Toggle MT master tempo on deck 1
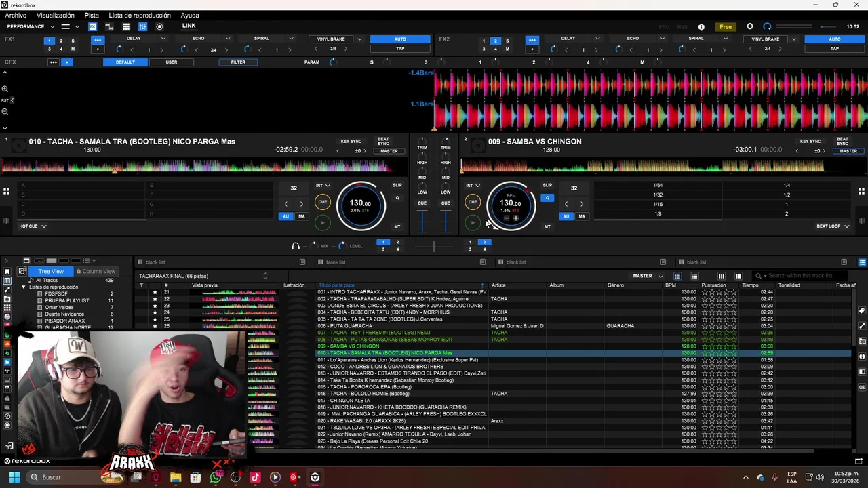The height and width of the screenshot is (488, 868). click(397, 226)
